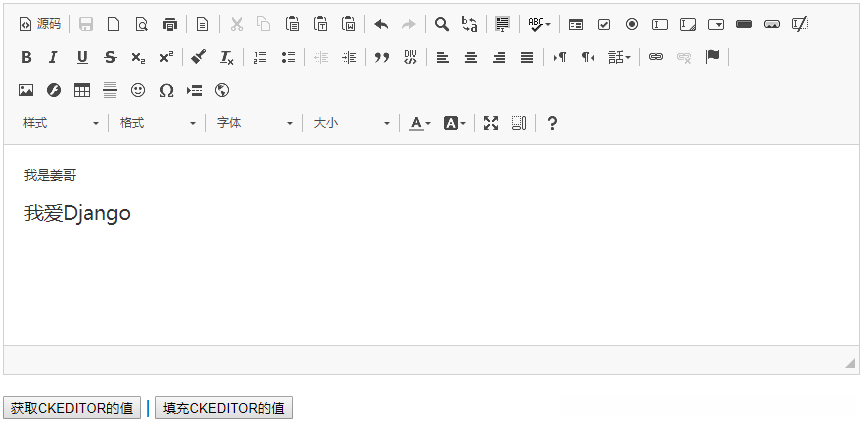Set text direction right to left
The height and width of the screenshot is (427, 865).
pyautogui.click(x=588, y=57)
